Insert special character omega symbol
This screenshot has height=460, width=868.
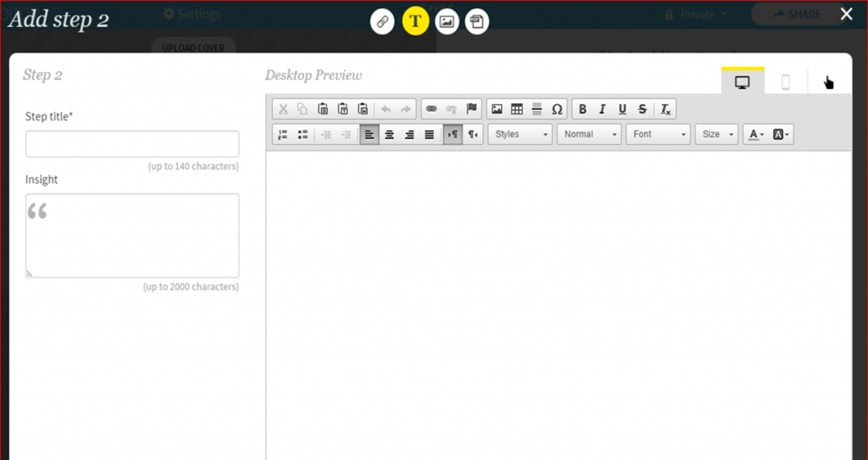557,109
